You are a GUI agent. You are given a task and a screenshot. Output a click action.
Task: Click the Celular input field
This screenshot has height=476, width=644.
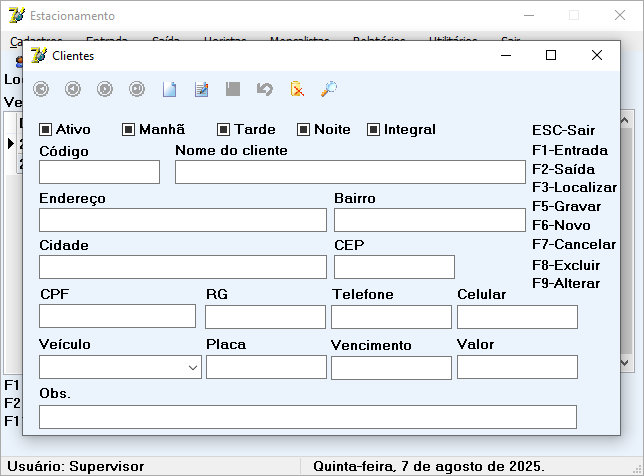[518, 317]
